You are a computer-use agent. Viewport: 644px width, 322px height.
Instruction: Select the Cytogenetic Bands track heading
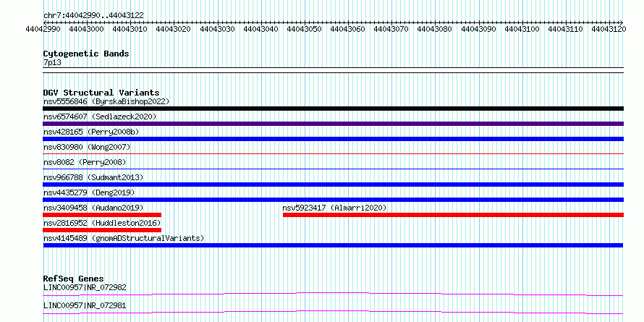86,54
